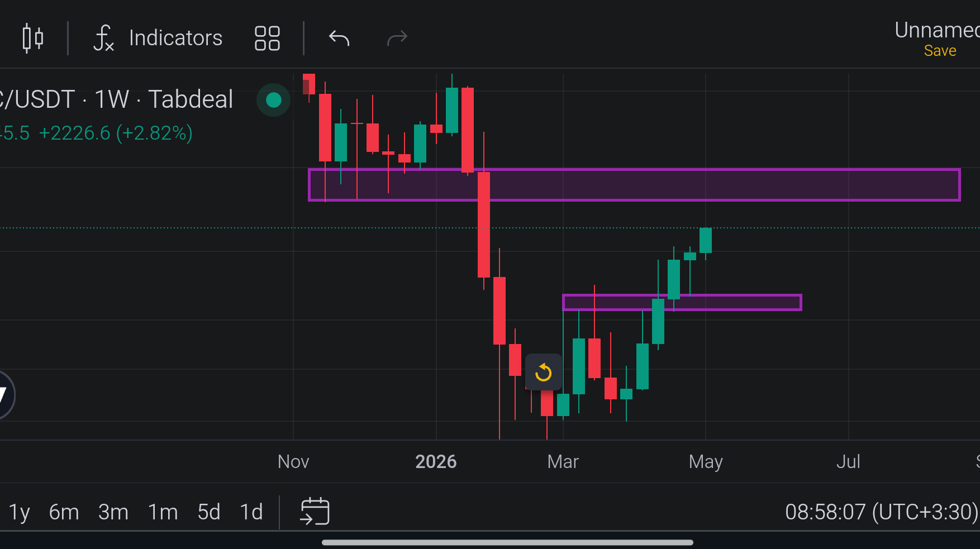The width and height of the screenshot is (980, 549).
Task: Open the layout templates grid icon
Action: click(267, 38)
